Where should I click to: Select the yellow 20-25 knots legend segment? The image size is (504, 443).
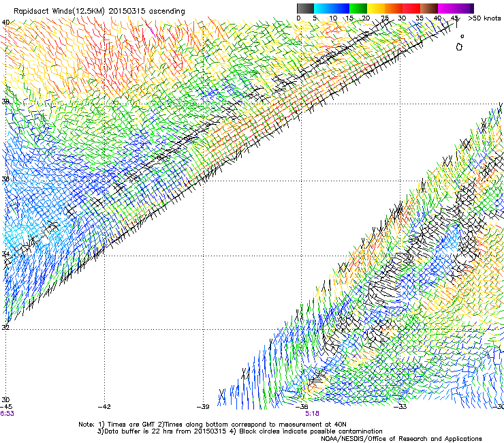[x=376, y=8]
